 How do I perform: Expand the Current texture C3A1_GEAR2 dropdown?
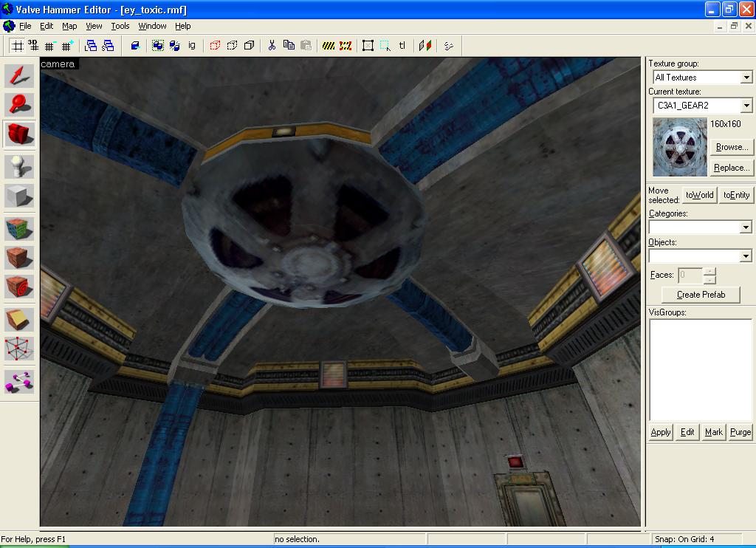(746, 106)
